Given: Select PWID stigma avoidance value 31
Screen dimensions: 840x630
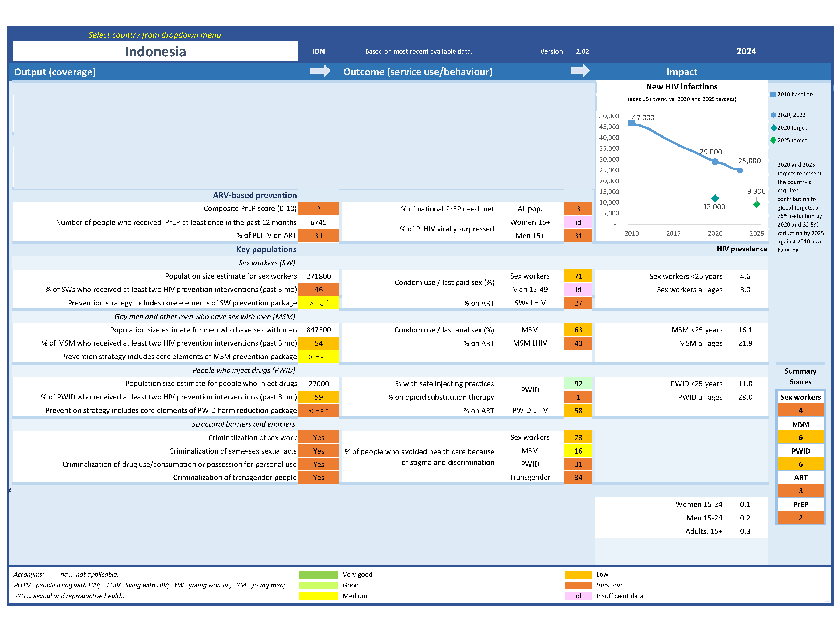Looking at the screenshot, I should tap(578, 464).
